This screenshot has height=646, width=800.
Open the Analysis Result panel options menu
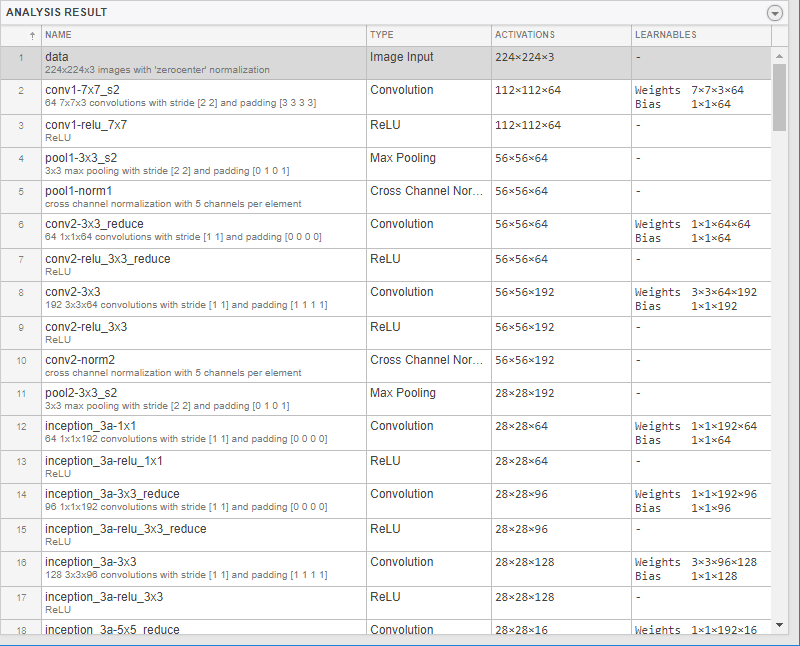(774, 13)
